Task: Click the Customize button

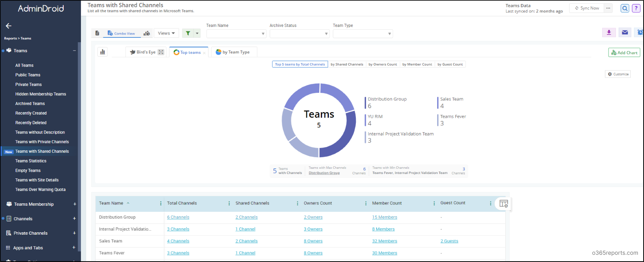Action: (618, 74)
